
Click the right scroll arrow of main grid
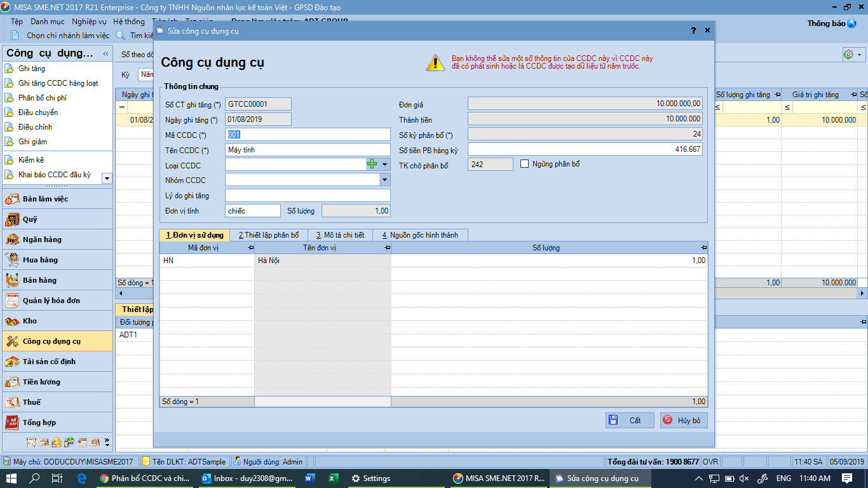pyautogui.click(x=862, y=294)
